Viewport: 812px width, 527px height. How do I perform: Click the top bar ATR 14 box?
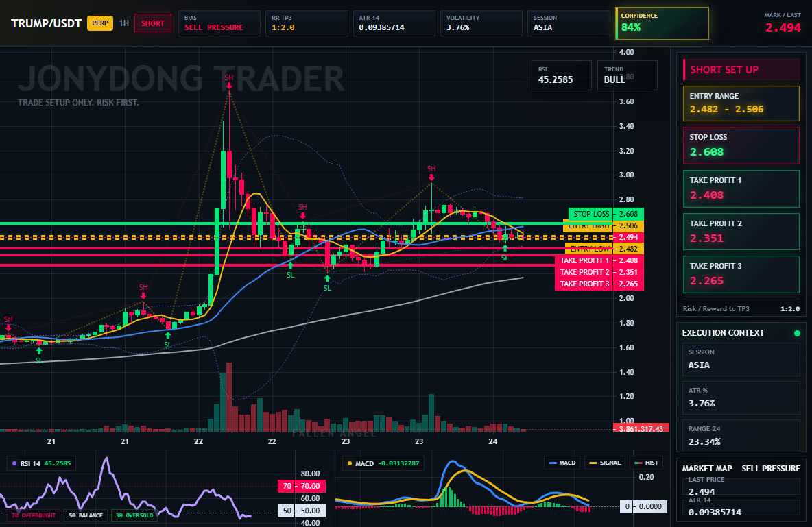pyautogui.click(x=394, y=23)
